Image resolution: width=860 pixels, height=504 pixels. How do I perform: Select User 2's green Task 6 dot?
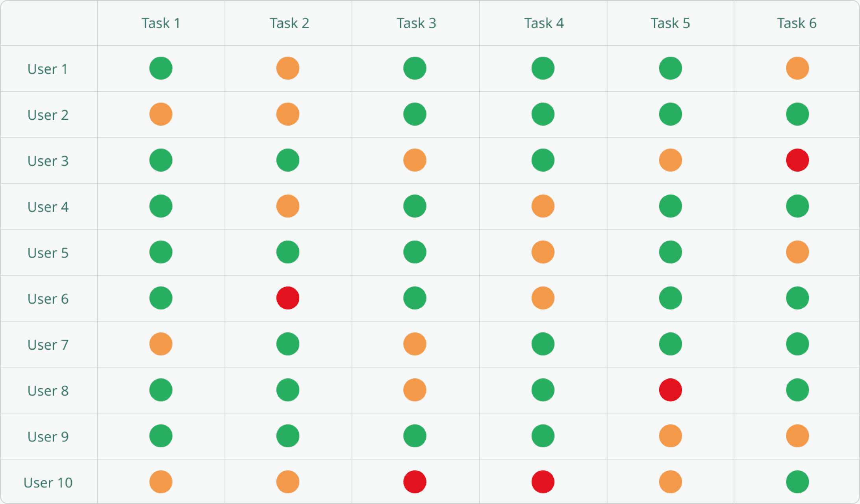[797, 114]
